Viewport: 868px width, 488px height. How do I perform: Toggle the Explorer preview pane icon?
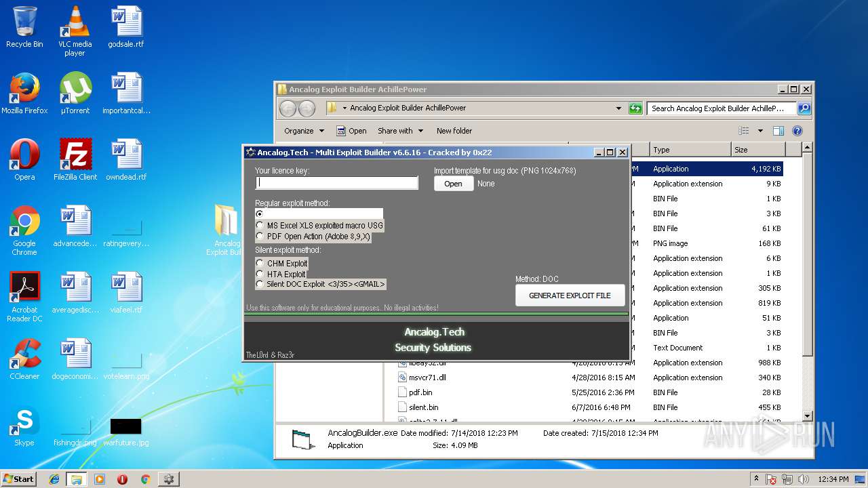pos(778,131)
